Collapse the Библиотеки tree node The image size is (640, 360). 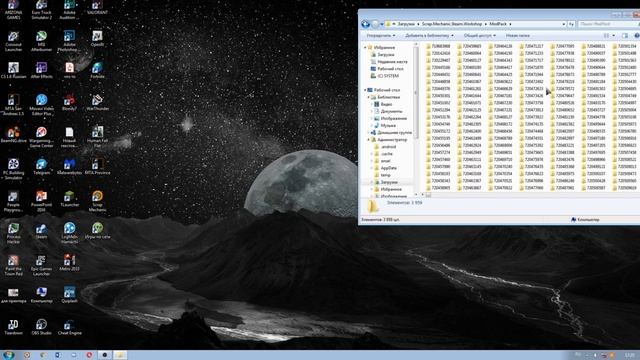[369, 97]
